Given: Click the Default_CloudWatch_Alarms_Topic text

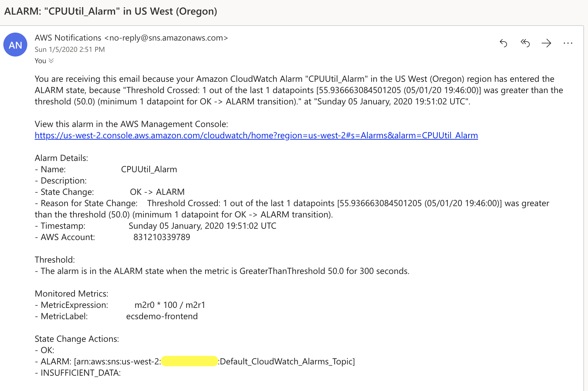Looking at the screenshot, I should pos(286,361).
